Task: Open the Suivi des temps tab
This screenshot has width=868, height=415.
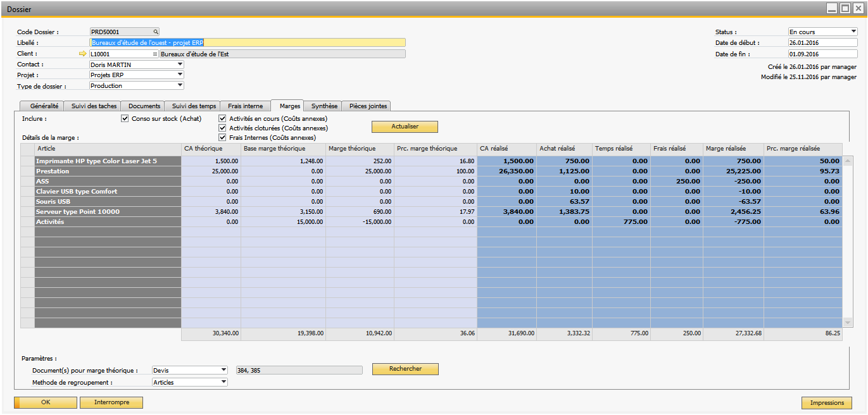Action: click(194, 106)
